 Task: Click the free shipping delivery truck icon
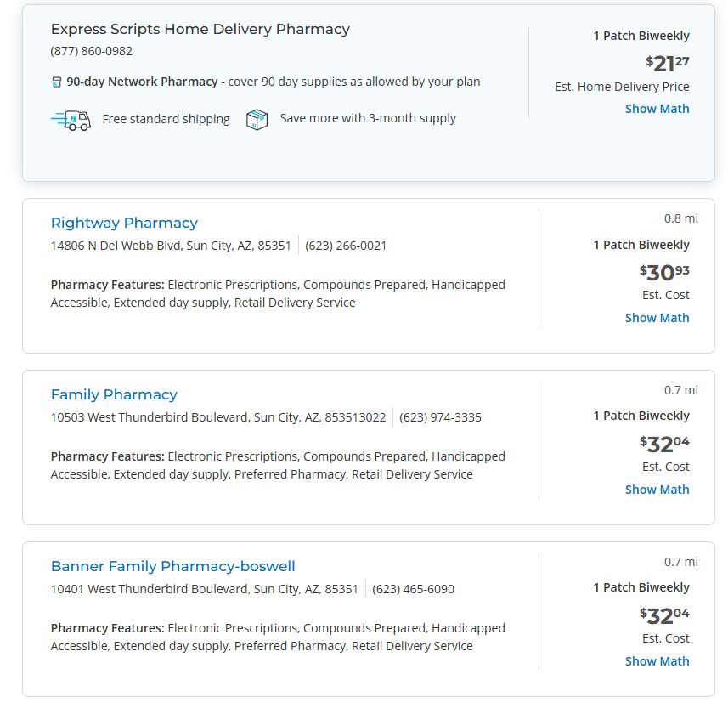point(71,121)
